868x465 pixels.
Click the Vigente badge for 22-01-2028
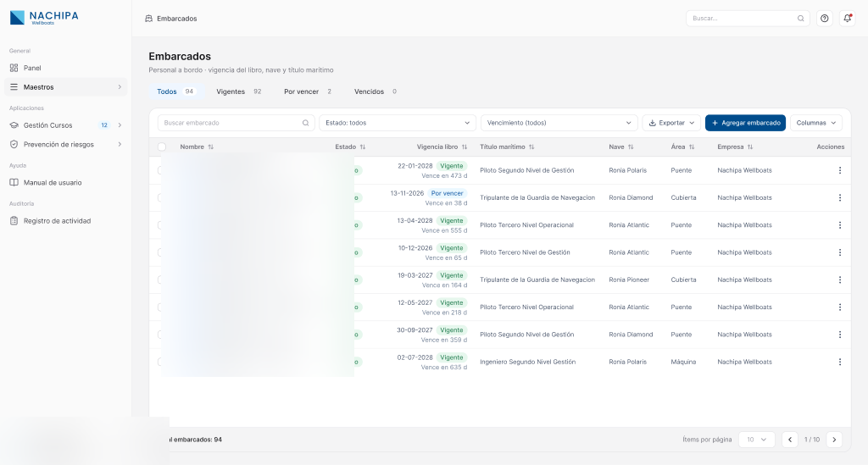pos(451,166)
